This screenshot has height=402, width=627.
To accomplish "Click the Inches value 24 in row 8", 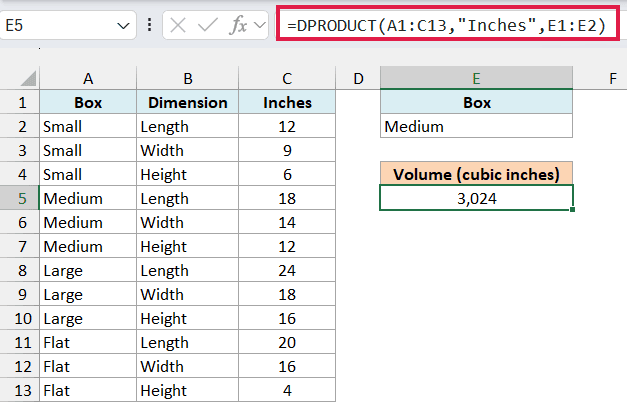I will (x=287, y=270).
